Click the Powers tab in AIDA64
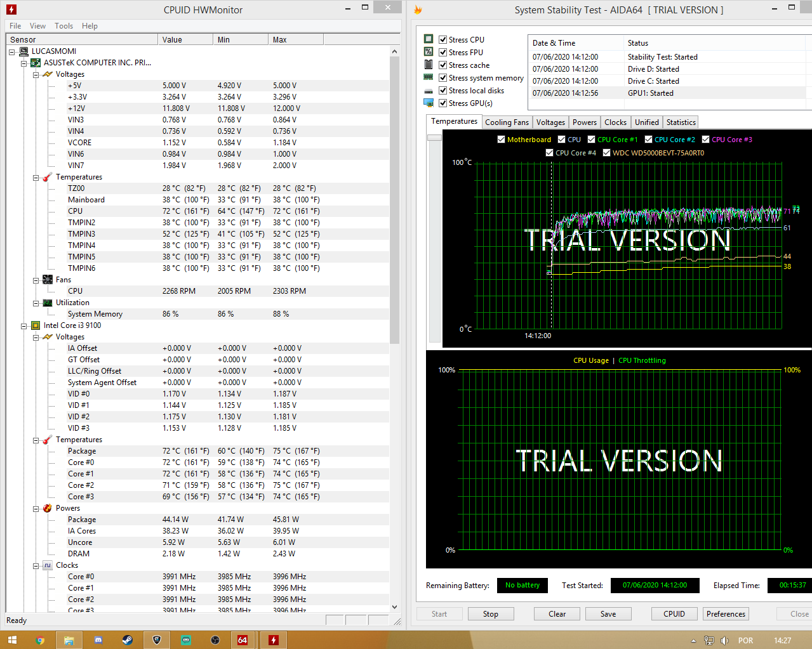 tap(585, 122)
